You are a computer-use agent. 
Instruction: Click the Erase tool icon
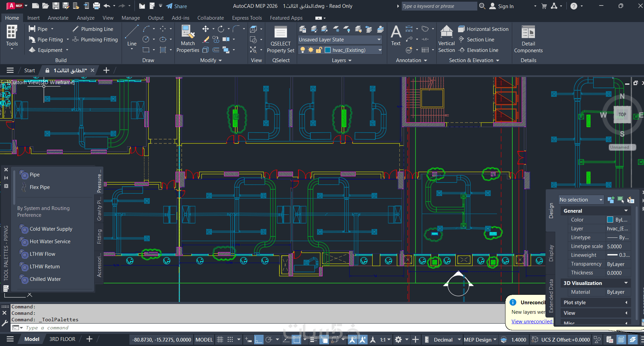(x=206, y=39)
